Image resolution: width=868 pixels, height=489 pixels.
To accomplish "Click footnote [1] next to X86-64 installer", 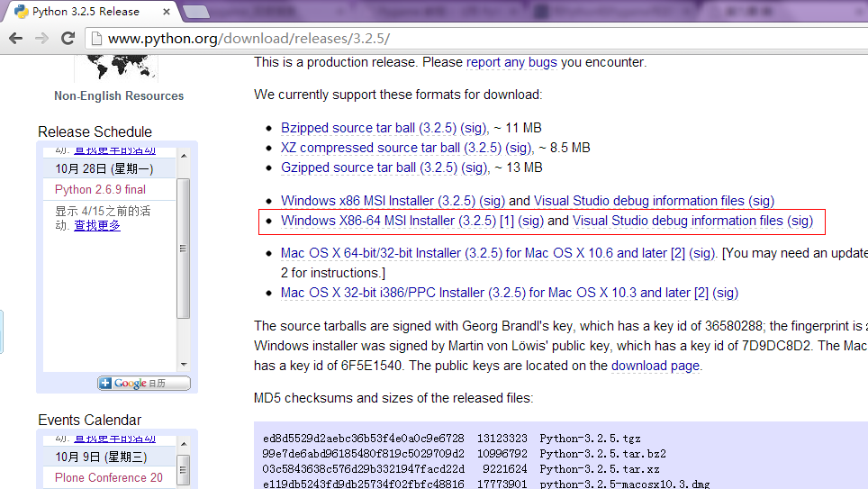I will tap(507, 221).
